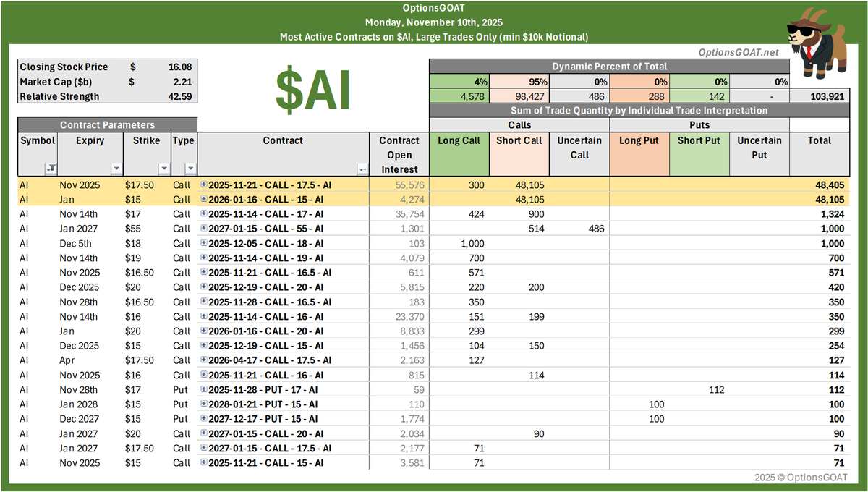Open the Expiry column filter dropdown
Image resolution: width=868 pixels, height=492 pixels.
click(116, 168)
